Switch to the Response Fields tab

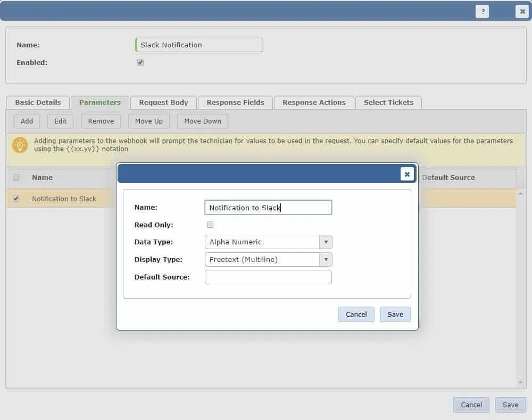(x=236, y=103)
